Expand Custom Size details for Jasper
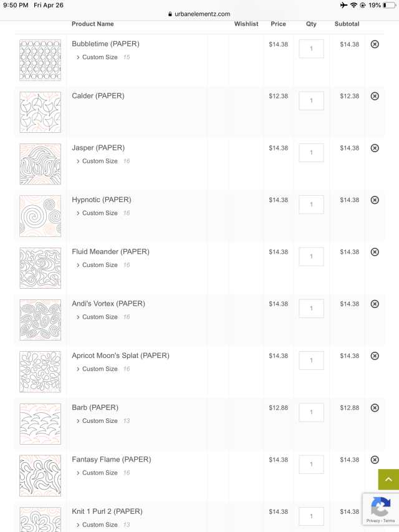399x532 pixels. point(99,161)
